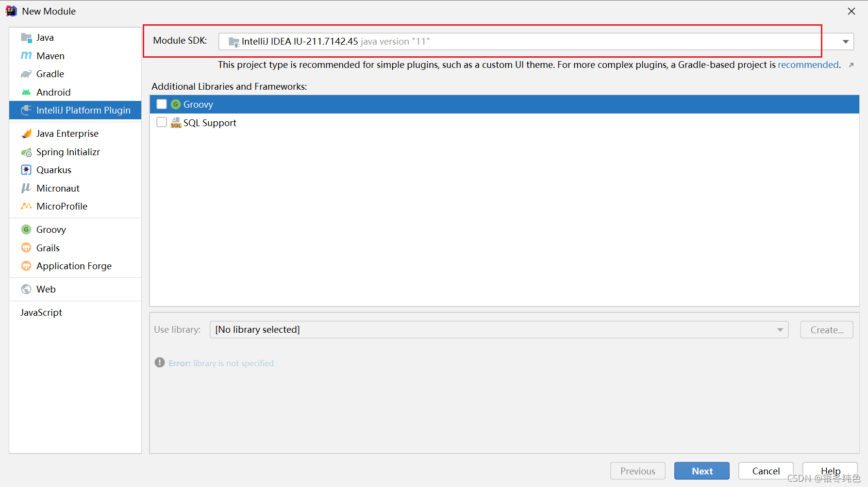Click the Web globe icon
The height and width of the screenshot is (487, 868).
[26, 289]
